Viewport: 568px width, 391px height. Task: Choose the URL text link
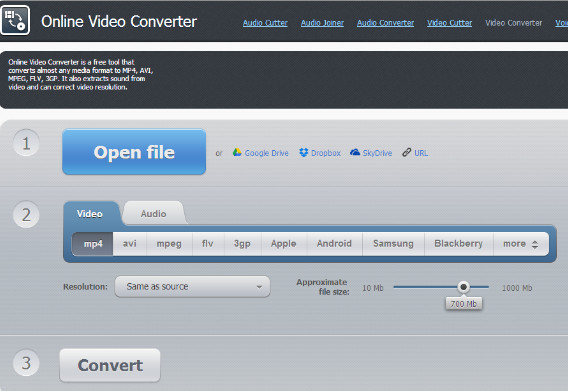[x=421, y=153]
